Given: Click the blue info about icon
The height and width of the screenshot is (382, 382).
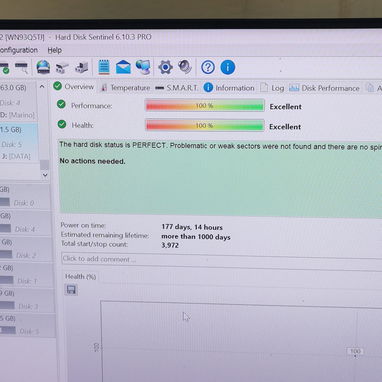Looking at the screenshot, I should [228, 67].
